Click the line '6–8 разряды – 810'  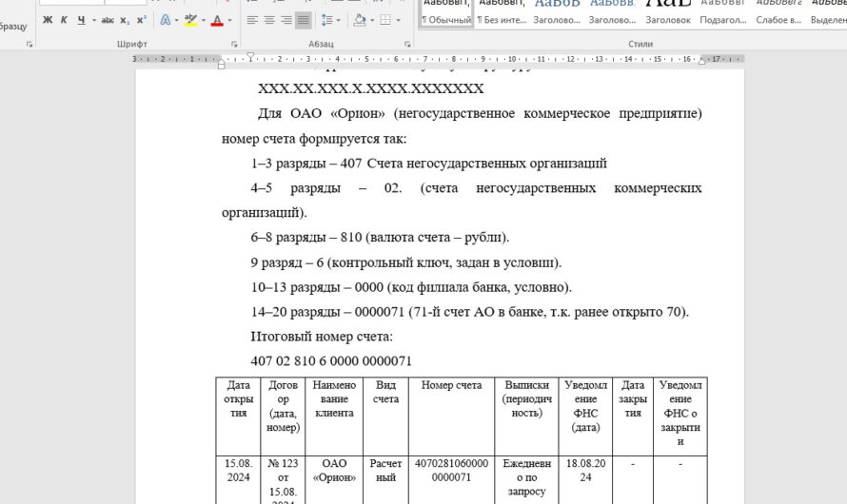380,238
